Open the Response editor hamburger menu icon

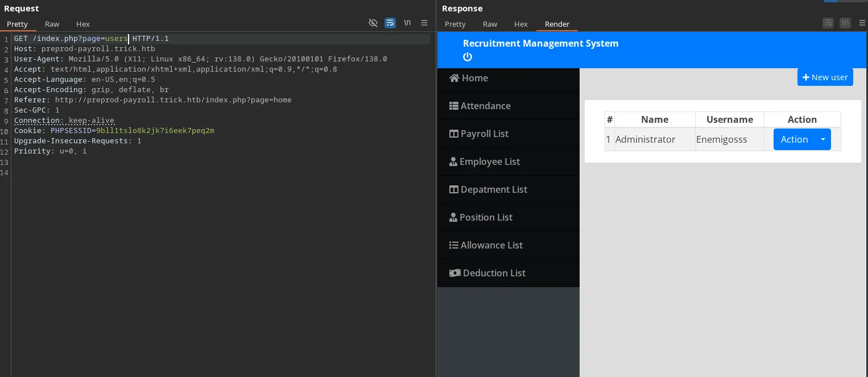(x=862, y=23)
